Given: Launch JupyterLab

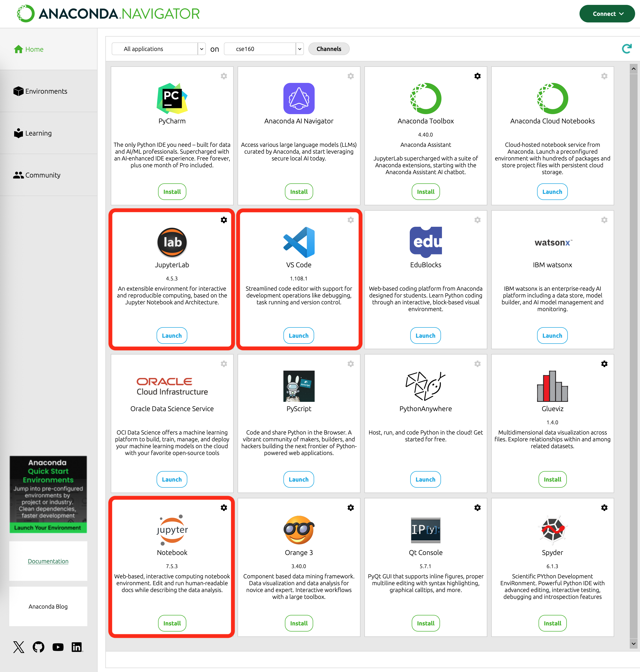Looking at the screenshot, I should [172, 335].
